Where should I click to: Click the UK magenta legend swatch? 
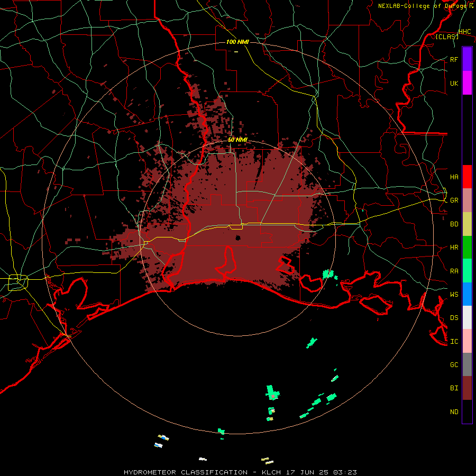click(467, 83)
